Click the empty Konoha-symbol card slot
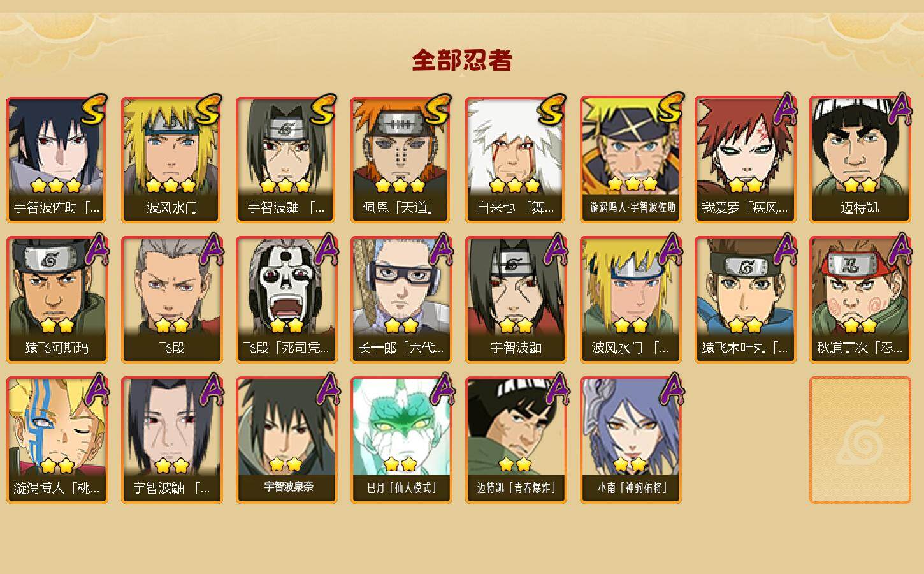 (860, 440)
